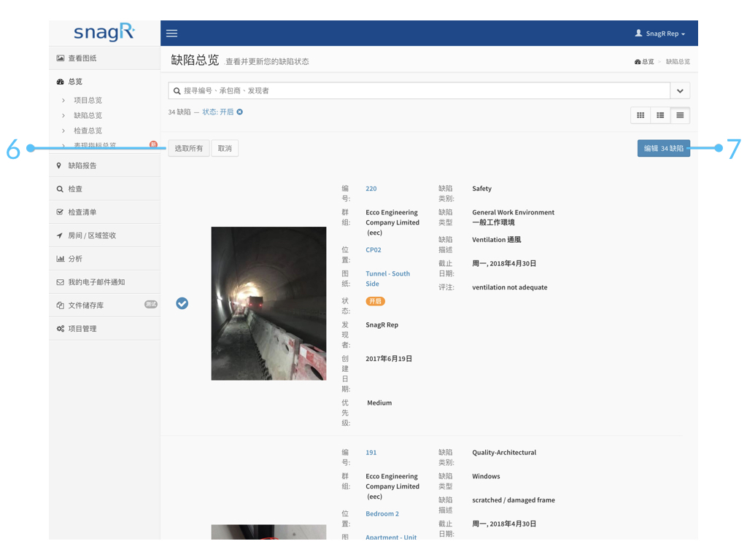The width and height of the screenshot is (747, 560).
Task: Expand chevron beside 缺陷总览
Action: (x=63, y=115)
